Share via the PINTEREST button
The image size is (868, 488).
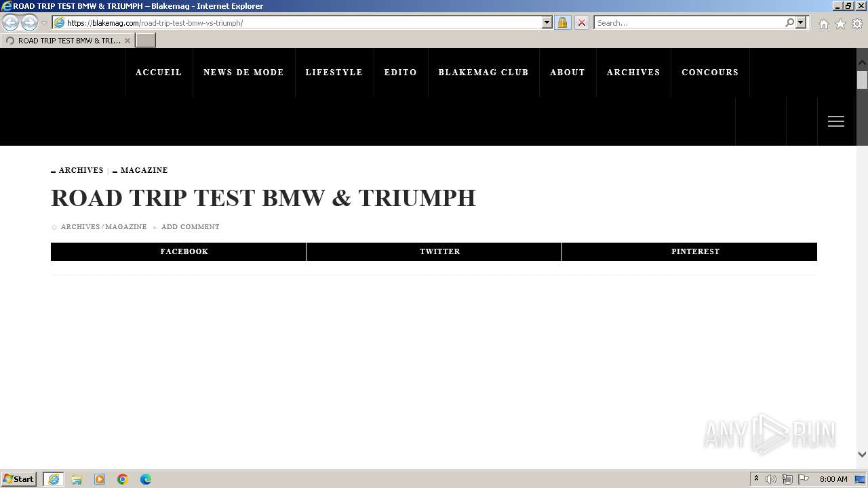(690, 251)
